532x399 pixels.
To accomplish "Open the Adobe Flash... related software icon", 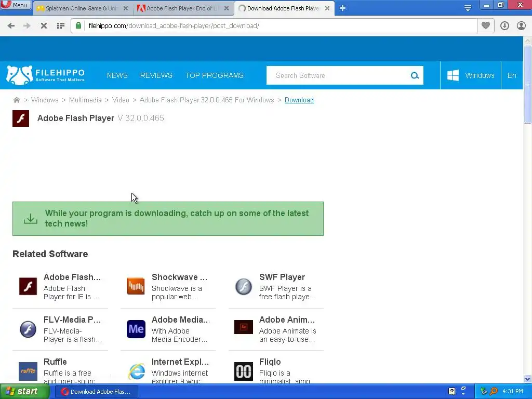I will [x=28, y=286].
